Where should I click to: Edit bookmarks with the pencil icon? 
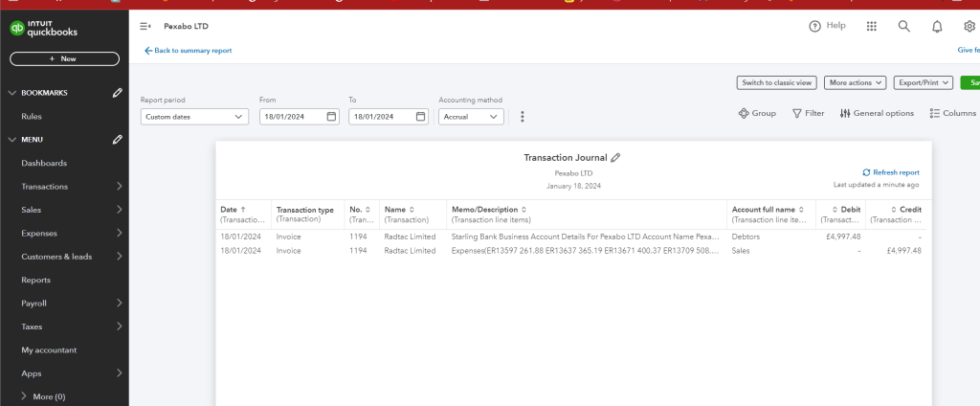click(117, 93)
